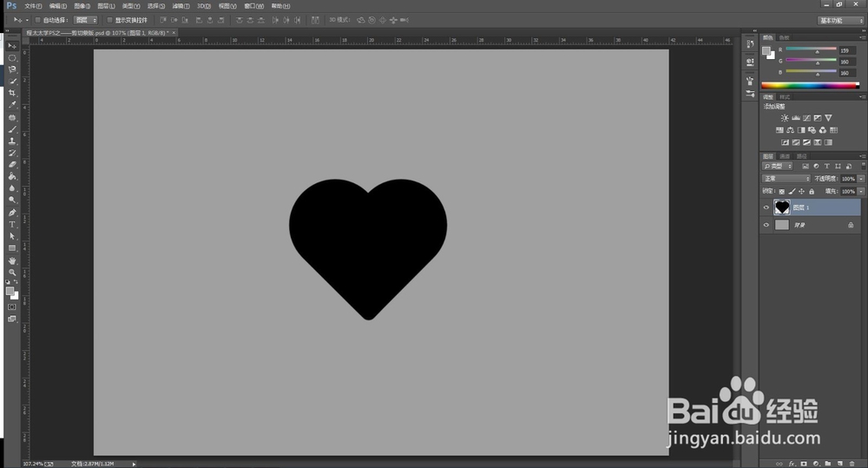Select the Healing Brush tool

point(12,117)
